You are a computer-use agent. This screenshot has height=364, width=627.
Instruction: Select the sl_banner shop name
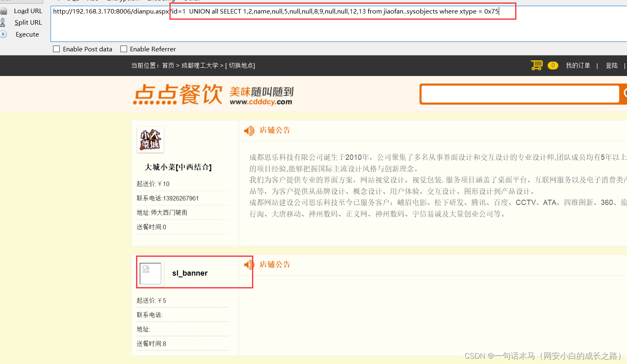(x=190, y=273)
